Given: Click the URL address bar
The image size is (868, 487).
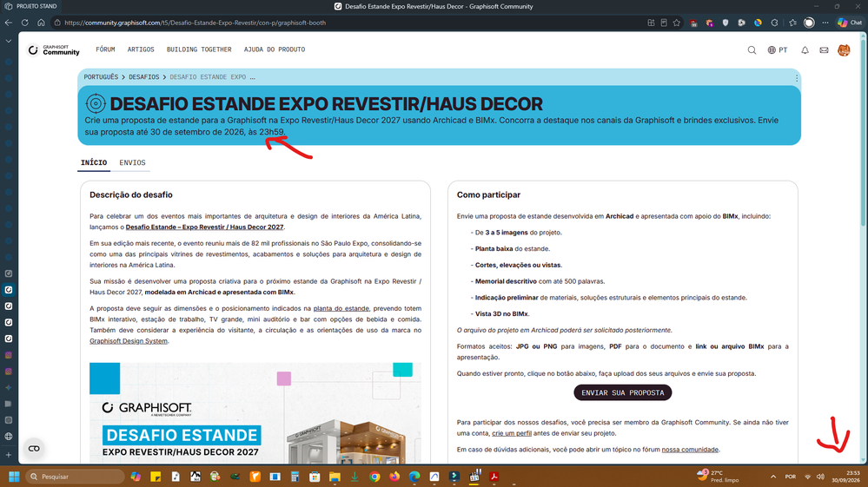Looking at the screenshot, I should [x=348, y=23].
